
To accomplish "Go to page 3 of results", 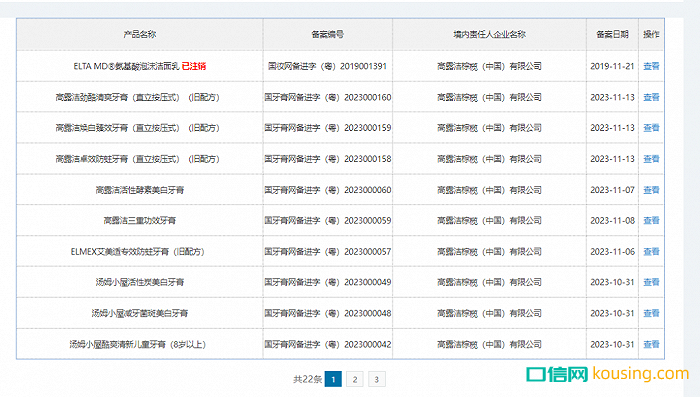I will tap(376, 379).
